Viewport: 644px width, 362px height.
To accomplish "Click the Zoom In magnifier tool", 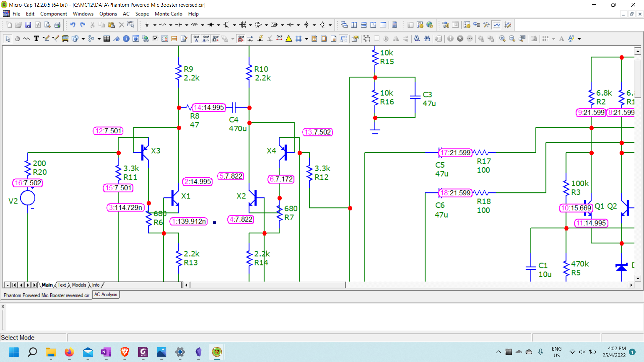I will coord(502,39).
